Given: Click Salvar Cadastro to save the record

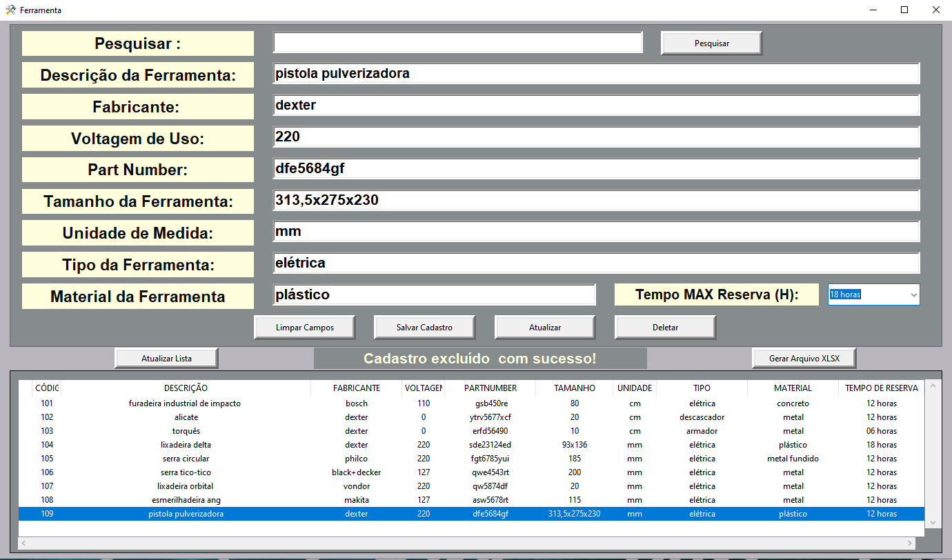Looking at the screenshot, I should point(424,326).
